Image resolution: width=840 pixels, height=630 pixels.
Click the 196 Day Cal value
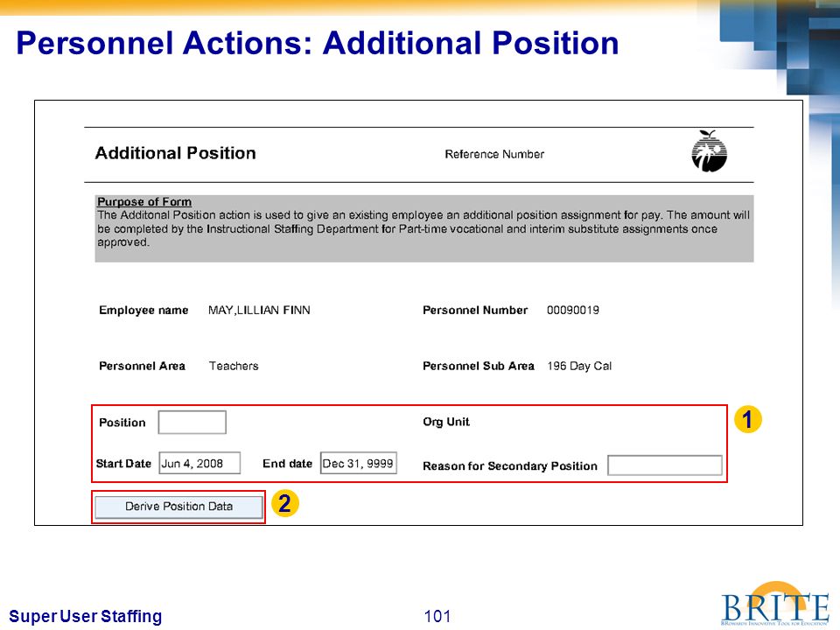[579, 366]
